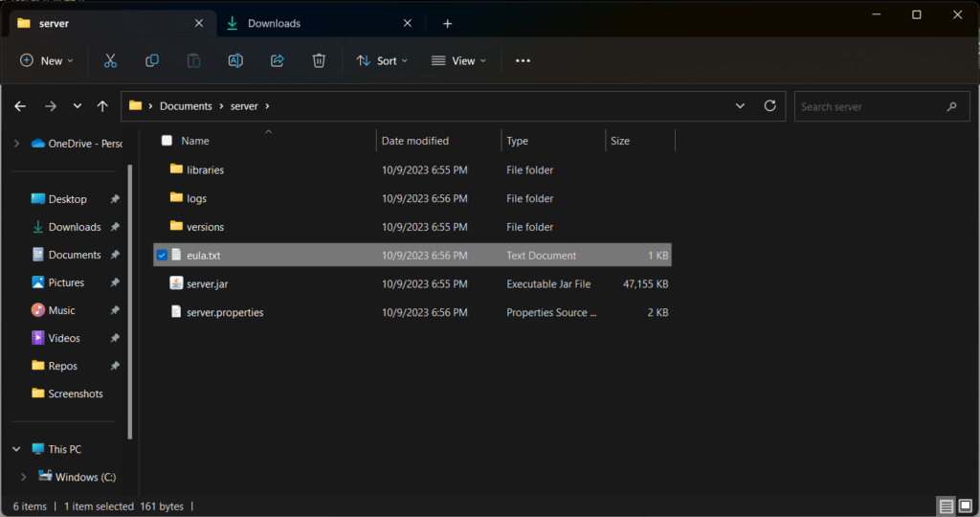Go up one folder level
The width and height of the screenshot is (980, 517).
102,106
